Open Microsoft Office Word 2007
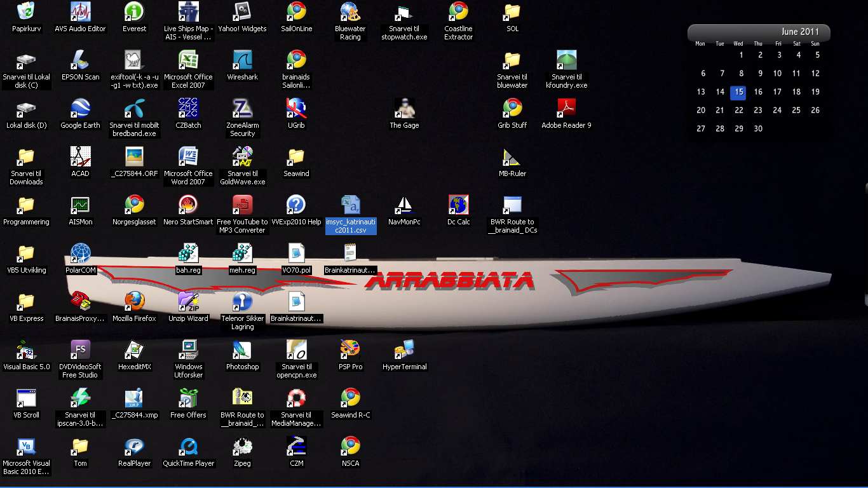Viewport: 868px width, 488px height. (x=188, y=156)
